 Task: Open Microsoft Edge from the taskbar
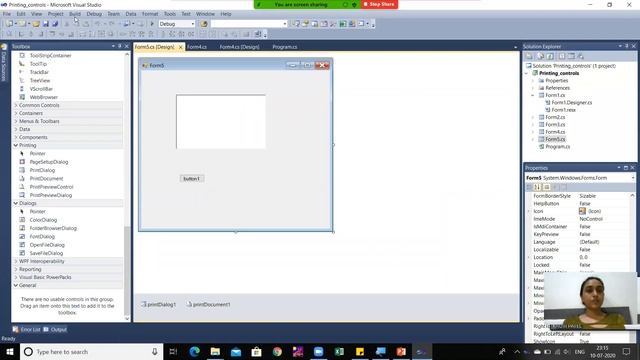[x=195, y=351]
